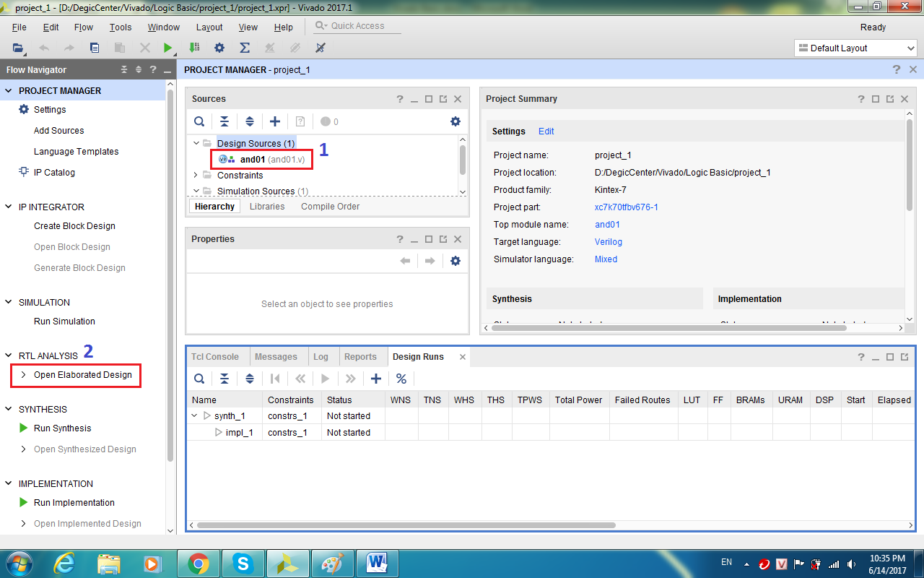Click the Copy icon in main toolbar
The width and height of the screenshot is (924, 578).
point(95,48)
